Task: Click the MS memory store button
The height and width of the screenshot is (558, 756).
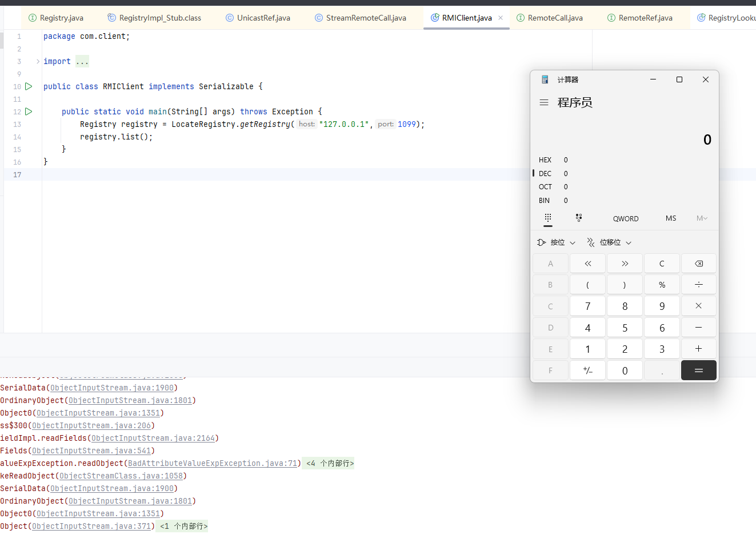Action: point(671,218)
